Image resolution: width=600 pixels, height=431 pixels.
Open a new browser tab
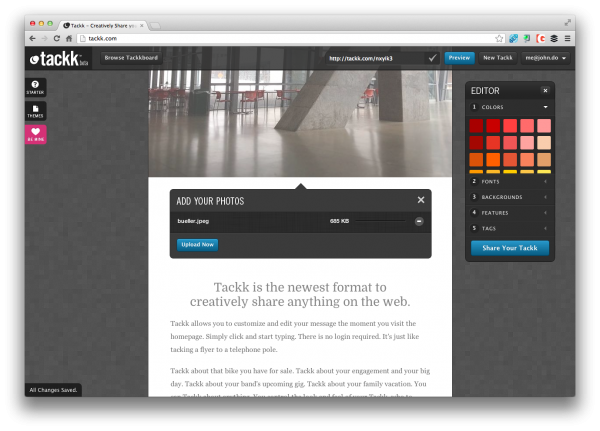click(x=155, y=26)
